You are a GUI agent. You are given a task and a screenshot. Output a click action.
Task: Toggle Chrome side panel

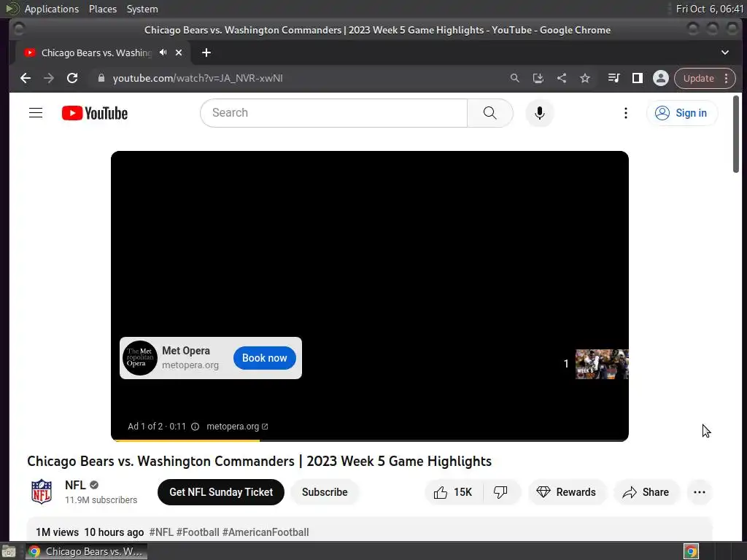[x=637, y=78]
